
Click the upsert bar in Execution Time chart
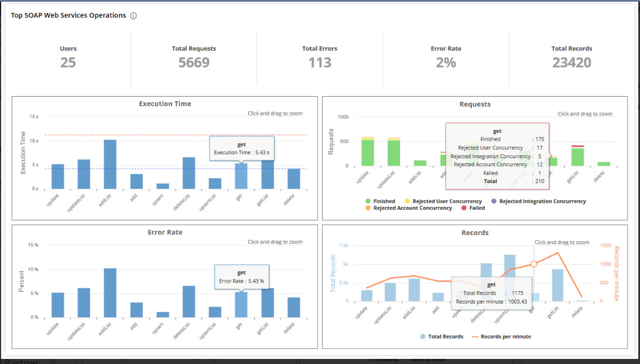point(162,186)
